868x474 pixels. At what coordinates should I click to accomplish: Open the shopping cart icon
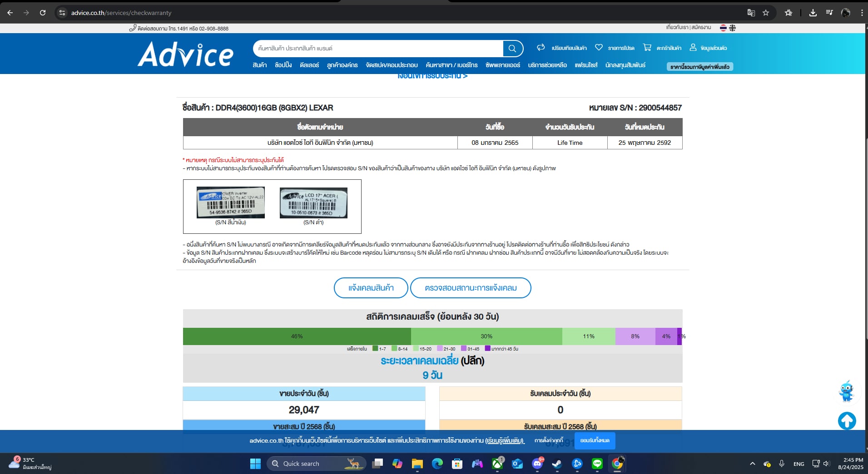pos(647,48)
